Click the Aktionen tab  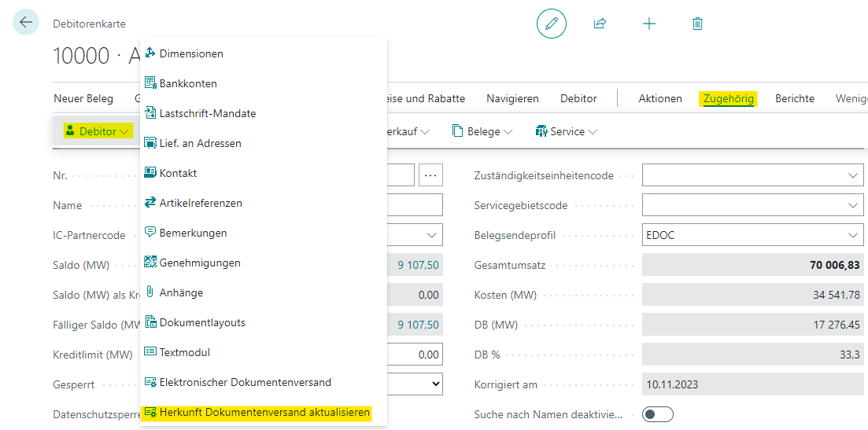pos(660,98)
